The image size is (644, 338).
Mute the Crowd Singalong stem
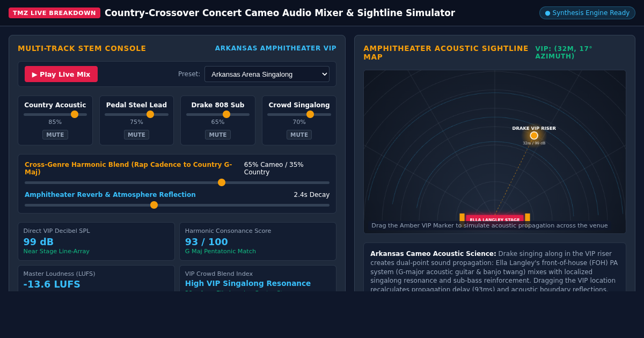coord(299,135)
